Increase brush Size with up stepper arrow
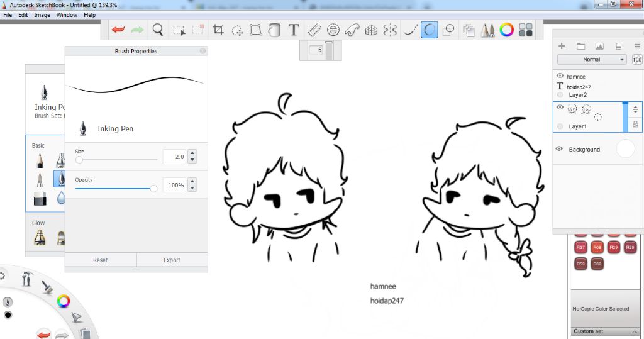 pos(192,153)
